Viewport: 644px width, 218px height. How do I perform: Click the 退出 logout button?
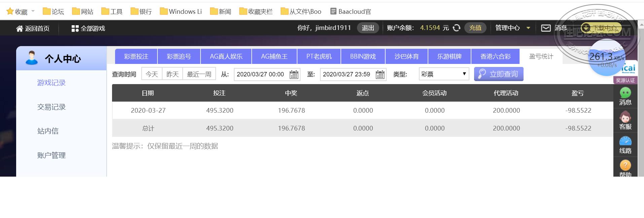(x=368, y=28)
